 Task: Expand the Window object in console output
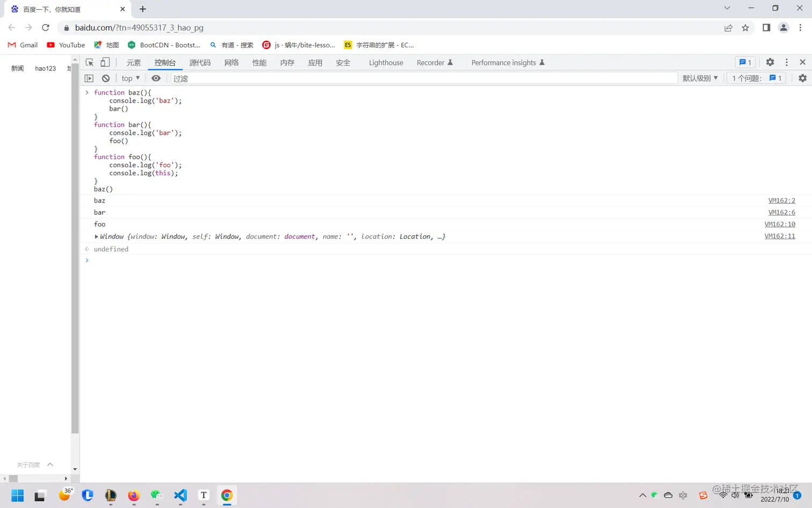pyautogui.click(x=96, y=237)
